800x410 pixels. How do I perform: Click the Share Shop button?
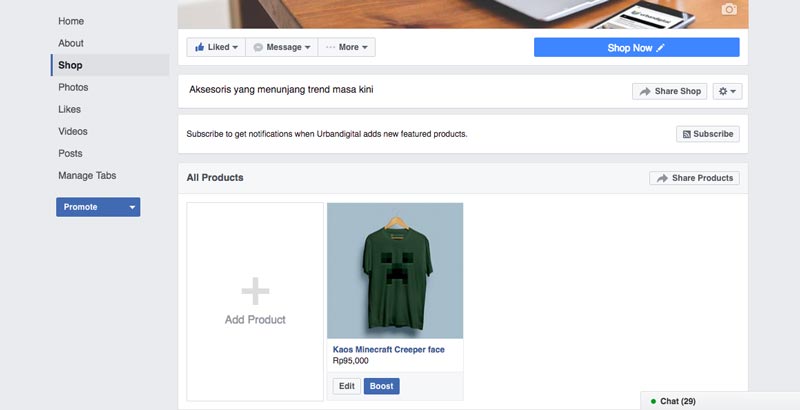tap(669, 91)
